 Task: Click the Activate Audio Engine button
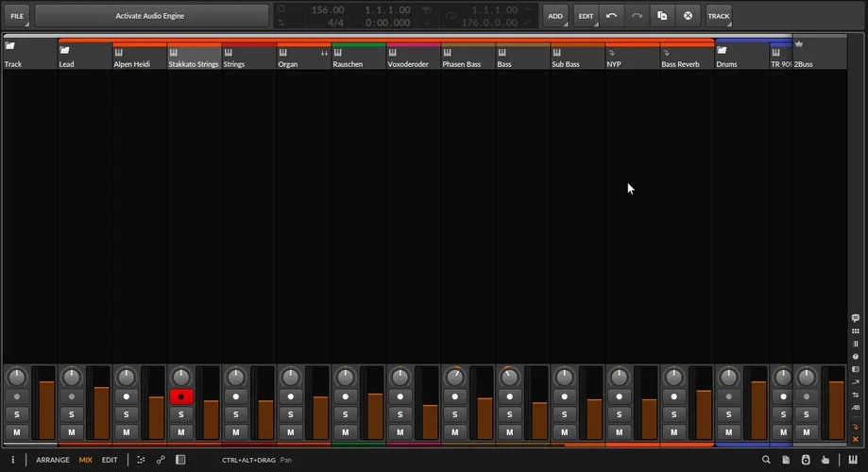[150, 16]
